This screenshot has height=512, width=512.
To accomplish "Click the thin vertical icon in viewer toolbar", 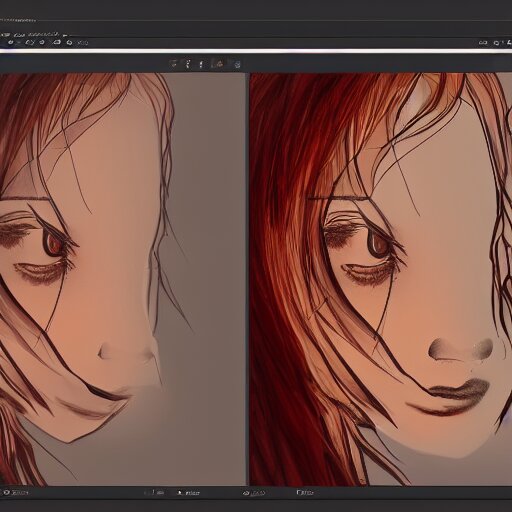I will tap(201, 64).
